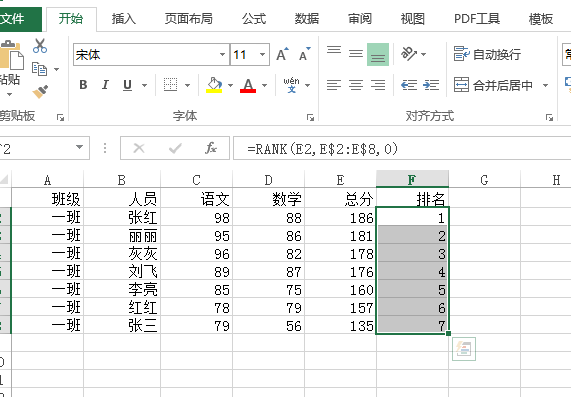This screenshot has width=571, height=397.
Task: Apply the red font color swatch
Action: tap(248, 86)
